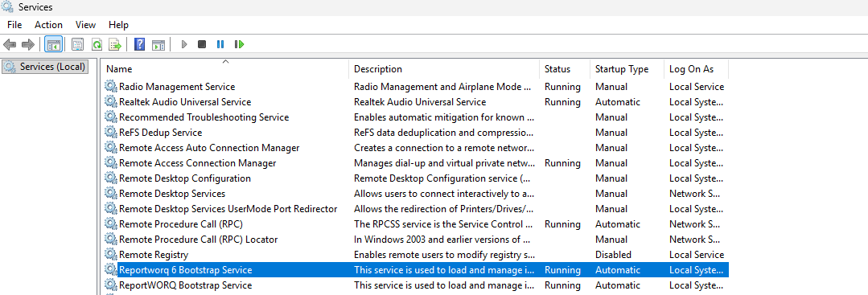Open the File menu
Screen dimensions: 868x295
14,25
